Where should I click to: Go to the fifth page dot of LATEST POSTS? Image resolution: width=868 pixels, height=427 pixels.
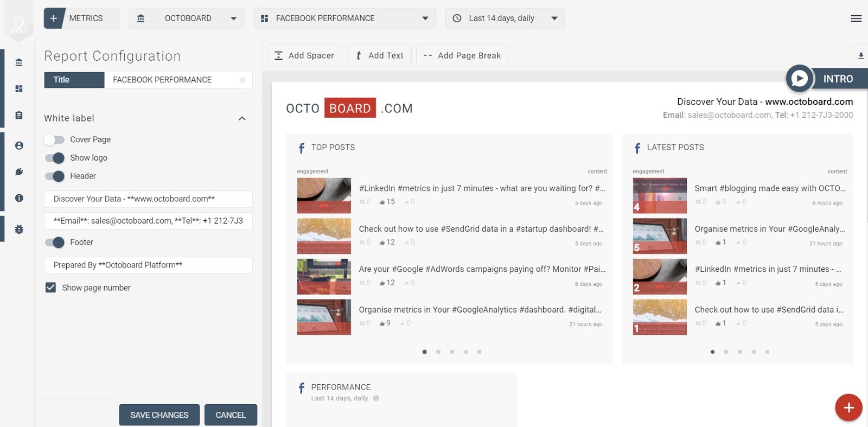coord(768,352)
